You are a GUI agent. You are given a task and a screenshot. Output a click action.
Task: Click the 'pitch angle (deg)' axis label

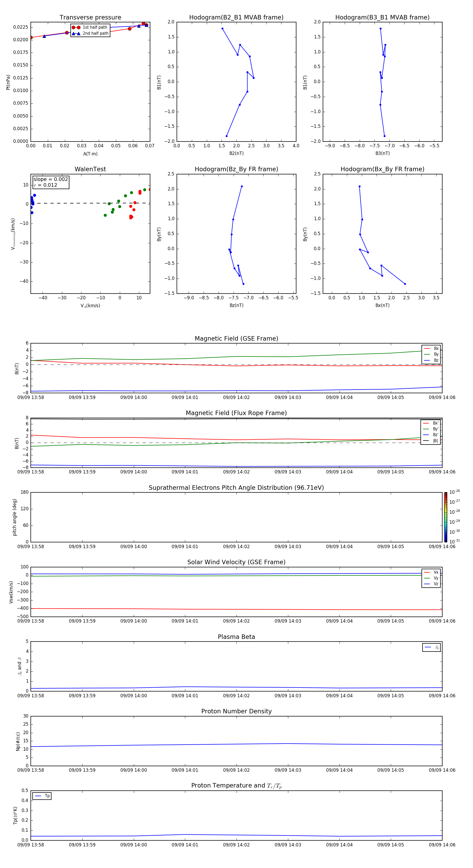tap(14, 517)
